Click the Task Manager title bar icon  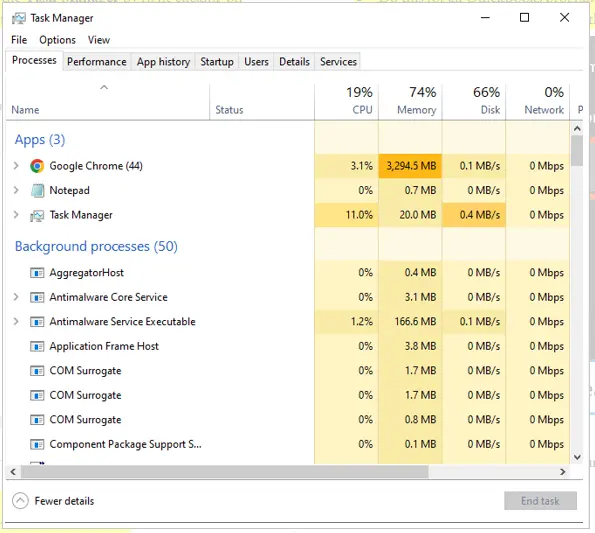(x=18, y=18)
